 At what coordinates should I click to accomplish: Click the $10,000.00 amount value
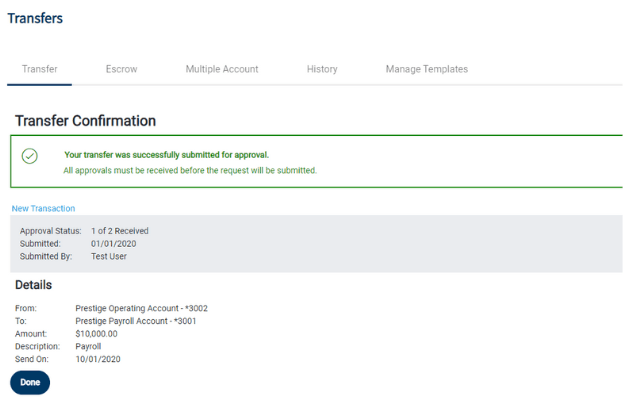point(96,334)
